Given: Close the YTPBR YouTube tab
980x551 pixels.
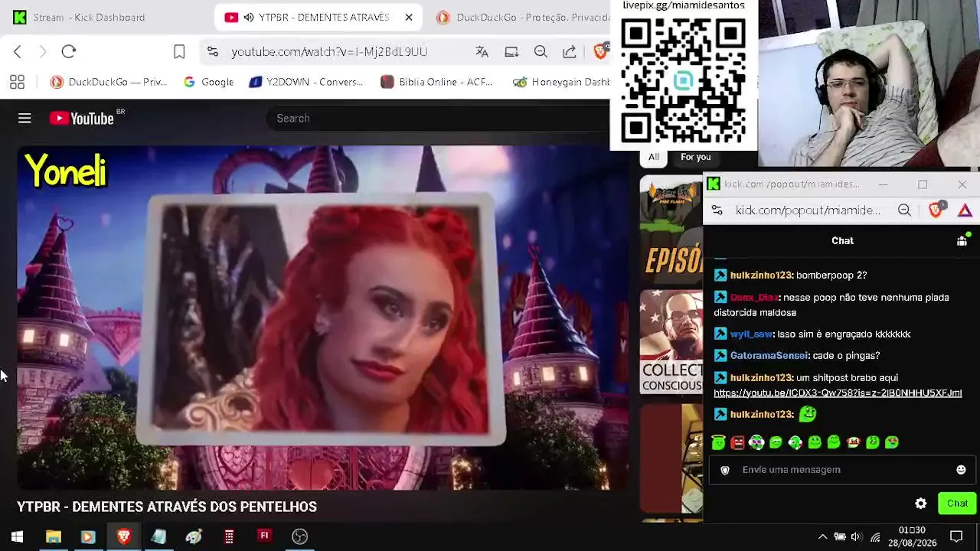Looking at the screenshot, I should [x=409, y=17].
